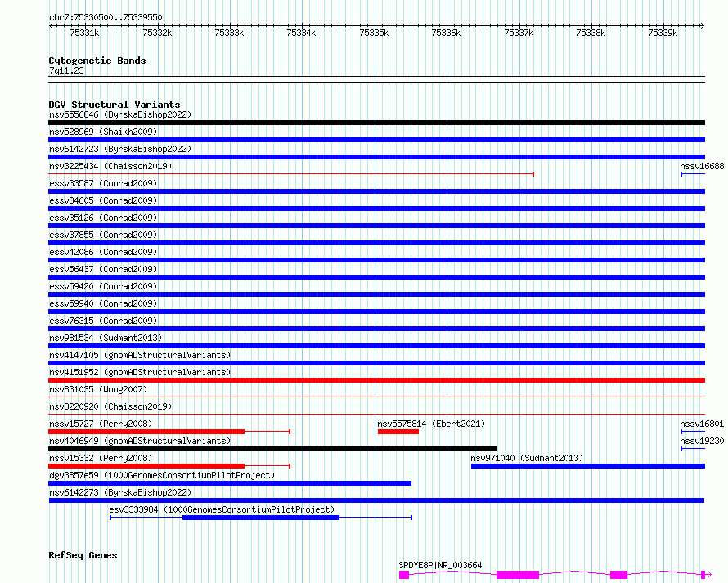Click the red nsv4151952 variant bar

pyautogui.click(x=376, y=380)
